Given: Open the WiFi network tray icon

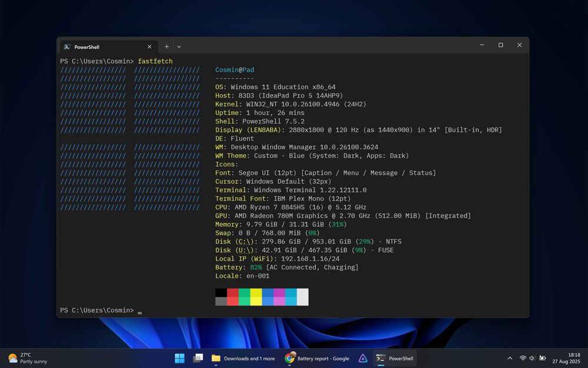Looking at the screenshot, I should (522, 358).
